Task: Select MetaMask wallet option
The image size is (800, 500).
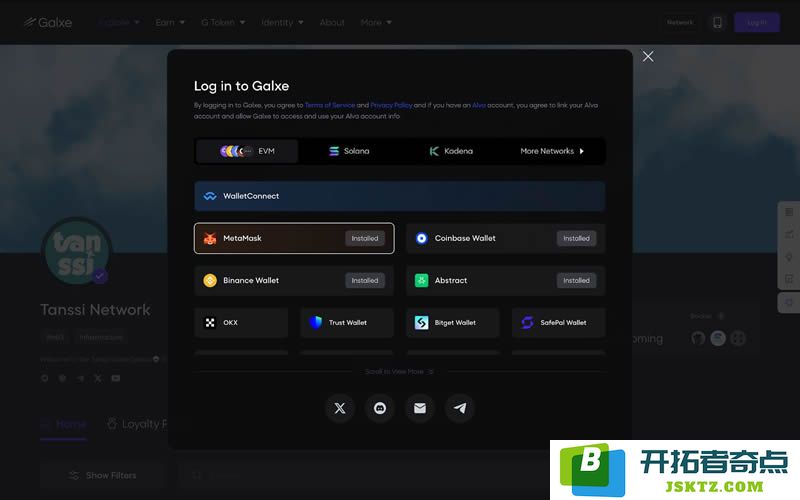Action: pos(294,238)
